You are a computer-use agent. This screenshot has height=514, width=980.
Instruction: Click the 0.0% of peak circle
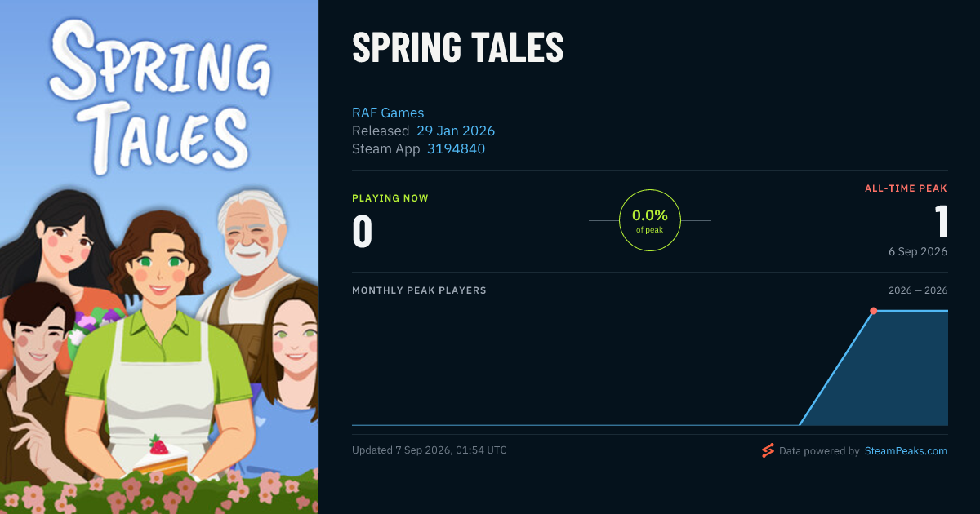(650, 220)
